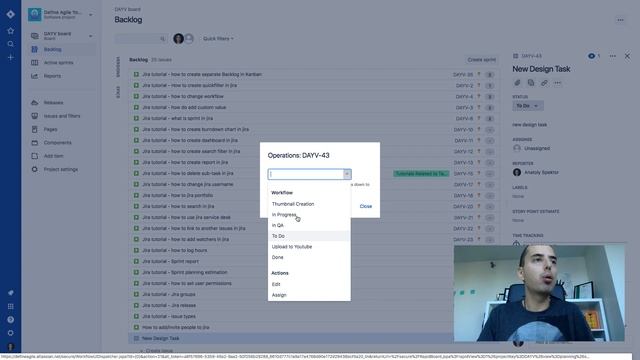The image size is (640, 360).
Task: Click the backlog search field
Action: (141, 39)
